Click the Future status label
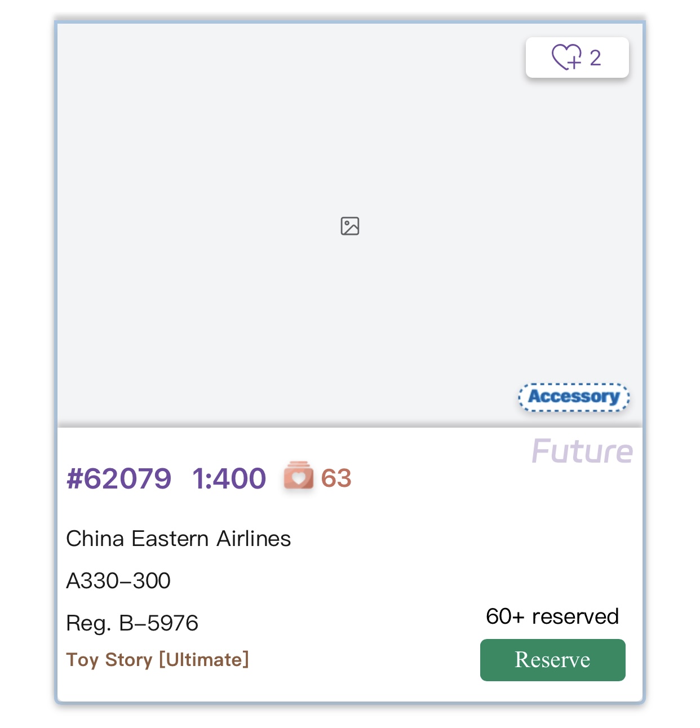This screenshot has height=728, width=700. pos(582,451)
